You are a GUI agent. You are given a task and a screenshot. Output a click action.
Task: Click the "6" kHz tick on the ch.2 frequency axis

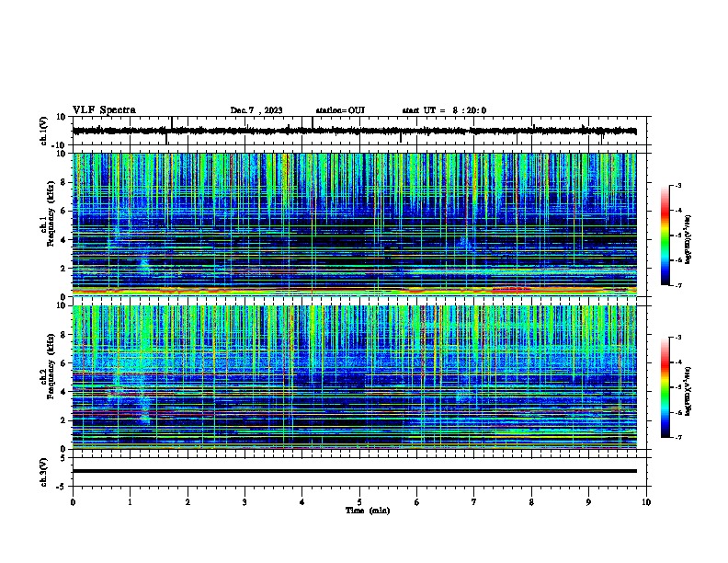click(x=63, y=362)
